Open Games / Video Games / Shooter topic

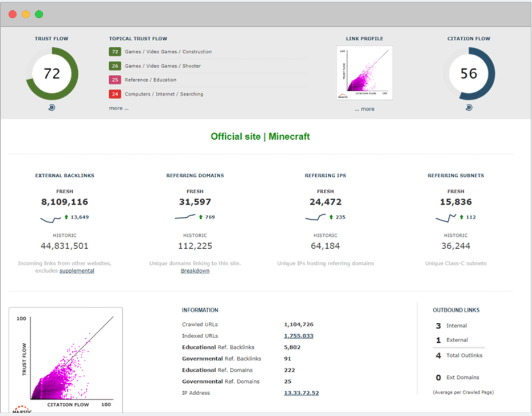(x=163, y=66)
